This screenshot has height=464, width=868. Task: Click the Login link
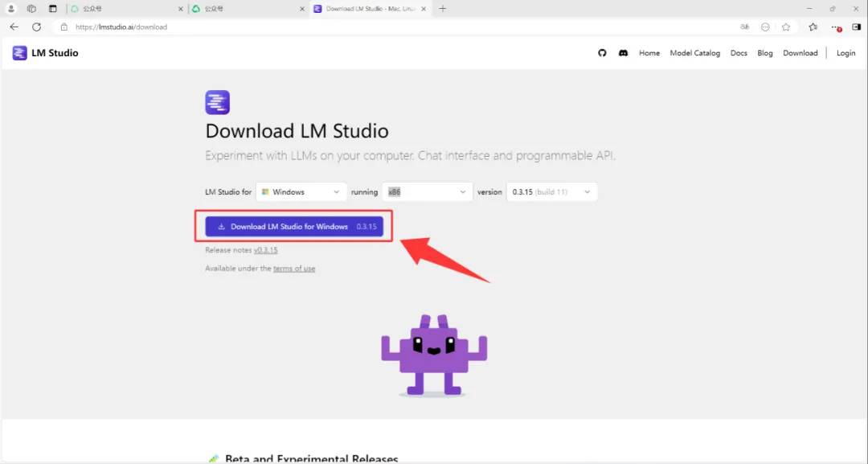click(x=845, y=53)
